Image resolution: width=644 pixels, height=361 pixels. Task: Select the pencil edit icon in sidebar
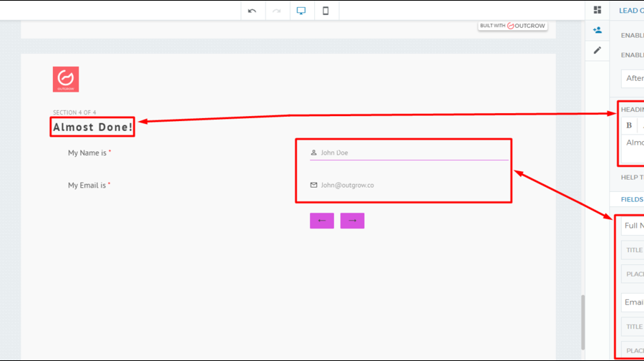(597, 50)
